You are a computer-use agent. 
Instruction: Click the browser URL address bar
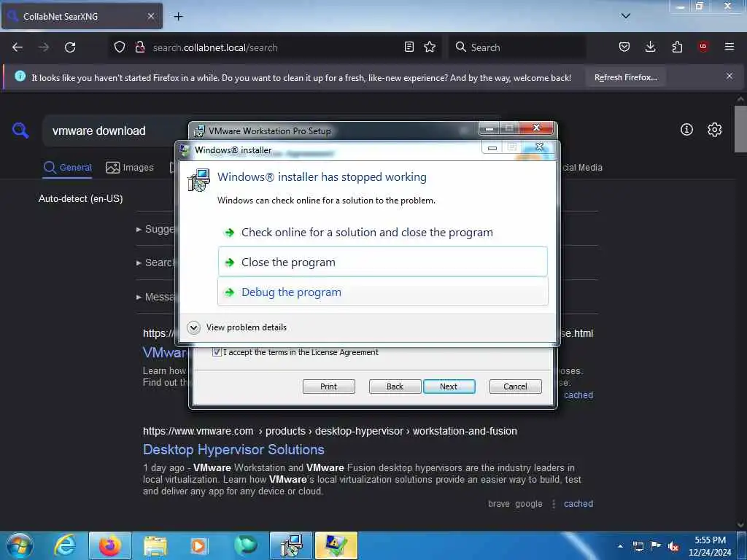[x=276, y=47]
